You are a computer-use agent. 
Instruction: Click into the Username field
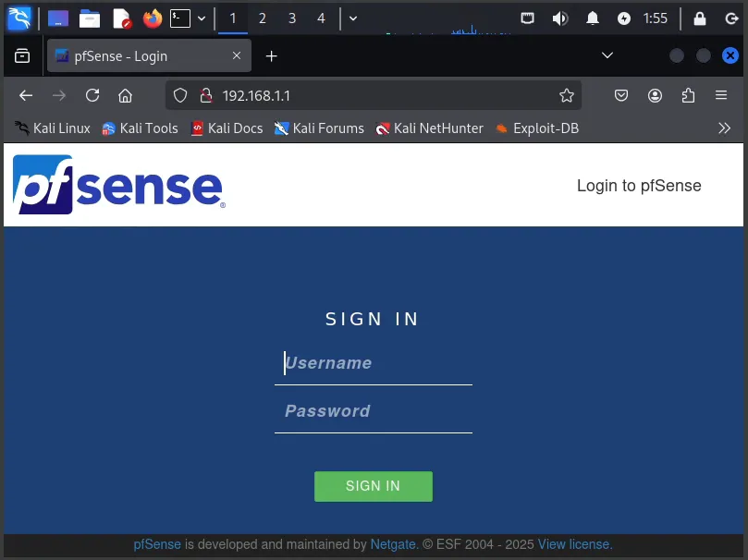point(374,364)
